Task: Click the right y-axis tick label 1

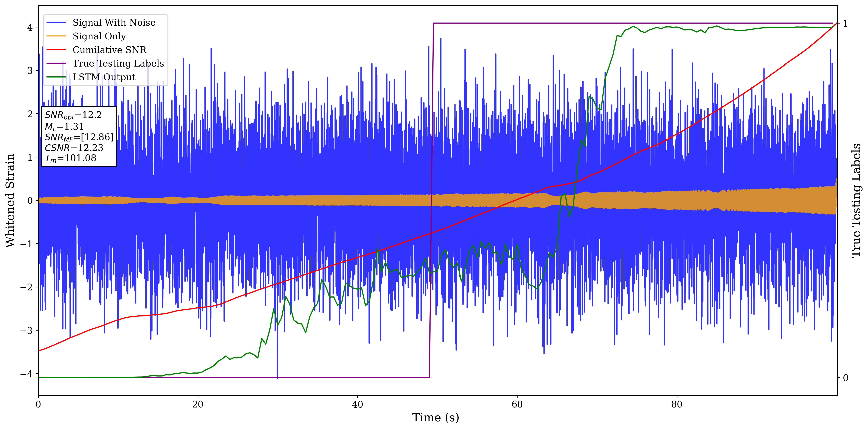Action: pyautogui.click(x=845, y=23)
